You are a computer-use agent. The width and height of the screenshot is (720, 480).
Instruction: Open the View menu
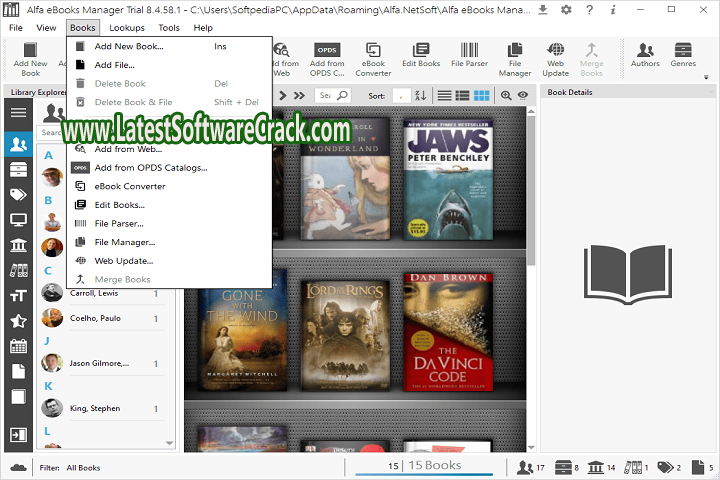click(46, 28)
